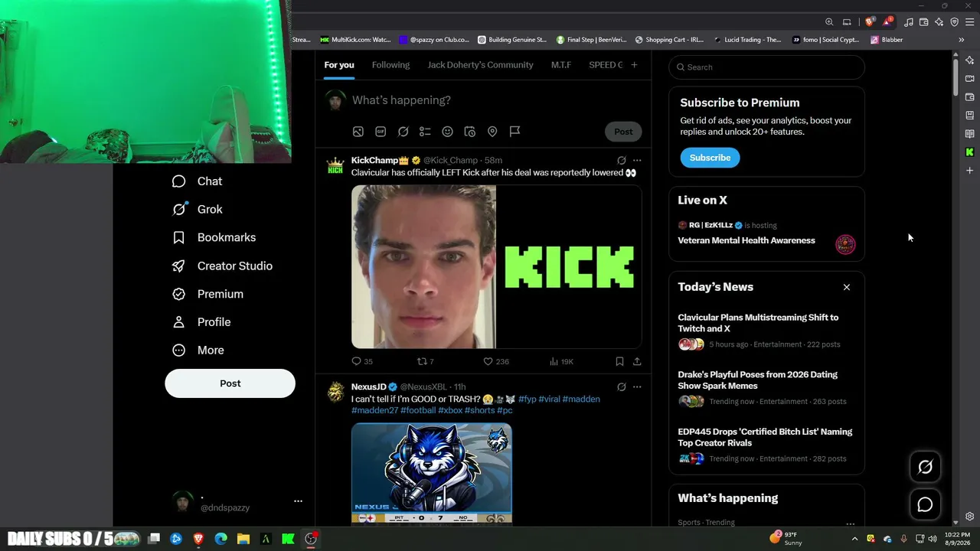Open the floating Grok button
This screenshot has width=980, height=551.
(x=925, y=467)
